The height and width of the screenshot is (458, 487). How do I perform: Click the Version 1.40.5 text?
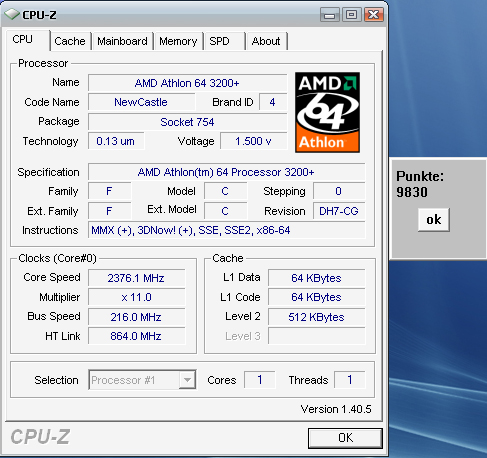click(336, 409)
